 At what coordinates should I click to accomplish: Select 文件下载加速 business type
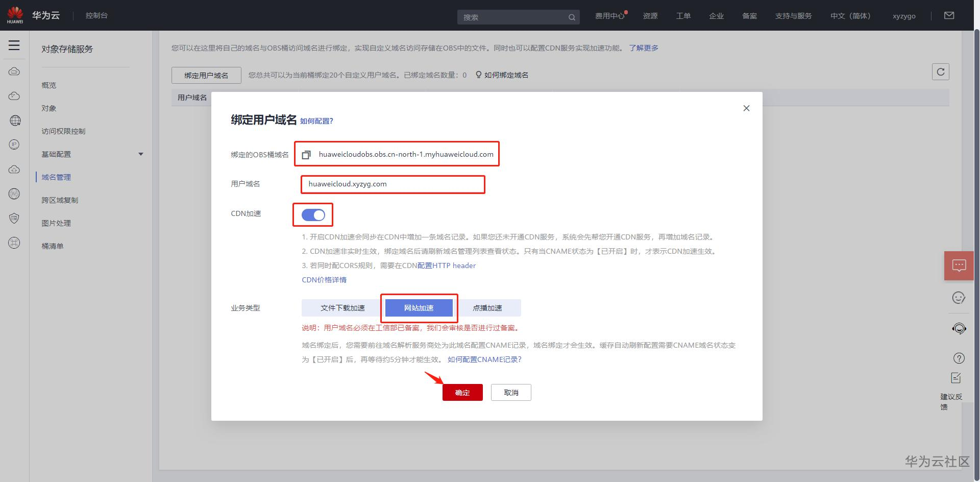pyautogui.click(x=342, y=308)
